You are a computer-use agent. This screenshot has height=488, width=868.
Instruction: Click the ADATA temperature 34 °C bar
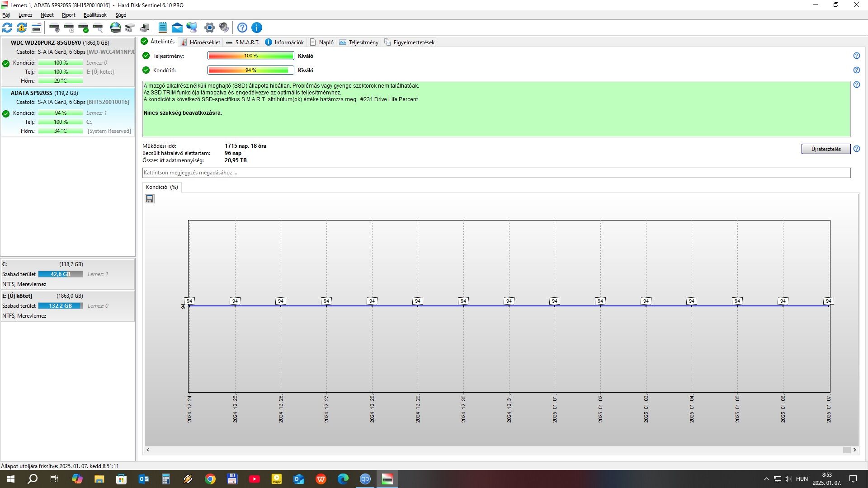coord(61,131)
